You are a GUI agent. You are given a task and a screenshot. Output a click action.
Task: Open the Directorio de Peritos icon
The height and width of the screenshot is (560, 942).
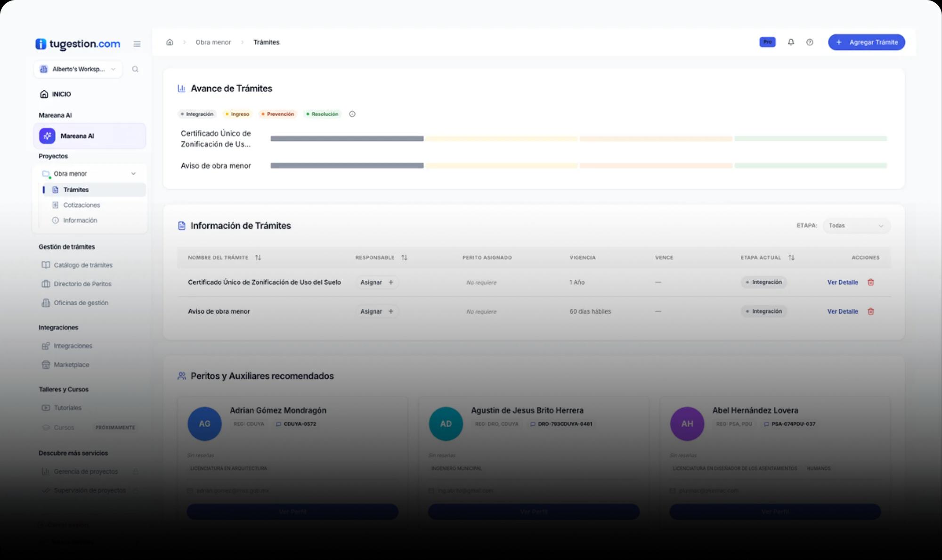point(46,284)
